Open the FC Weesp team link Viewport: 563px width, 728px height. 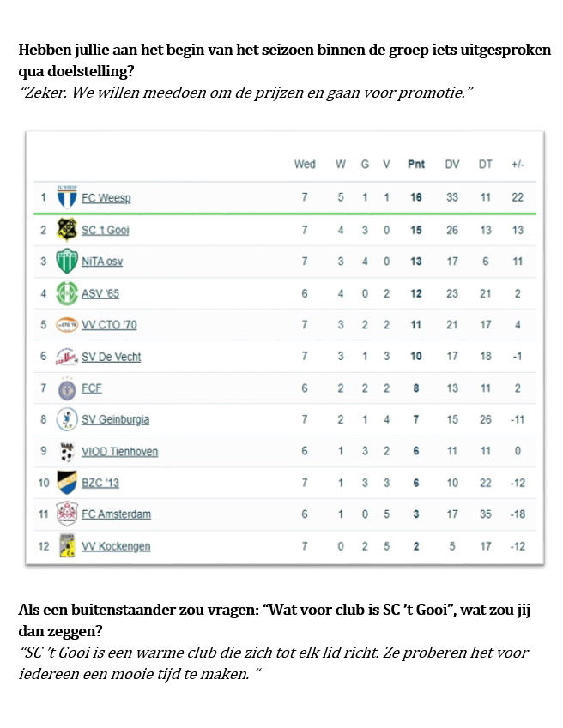(106, 198)
